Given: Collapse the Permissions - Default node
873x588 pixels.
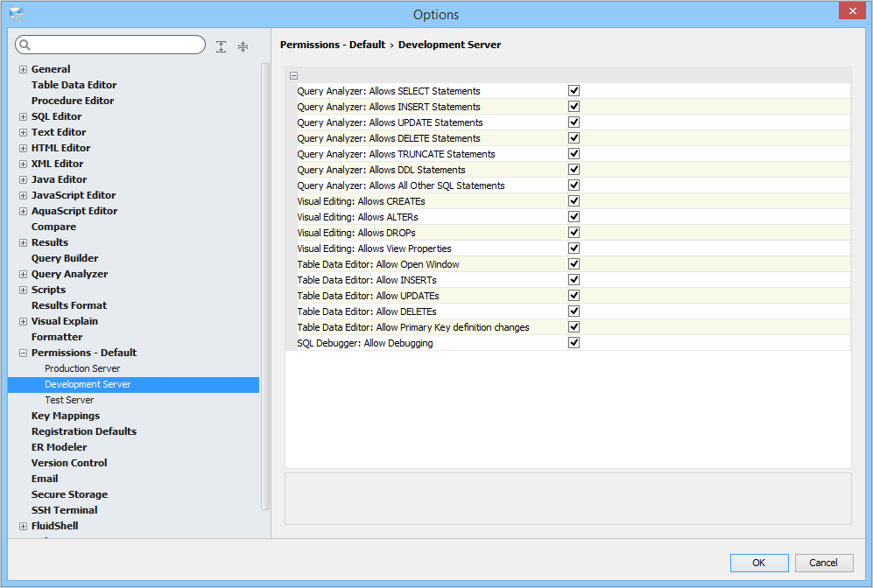Looking at the screenshot, I should tap(23, 353).
